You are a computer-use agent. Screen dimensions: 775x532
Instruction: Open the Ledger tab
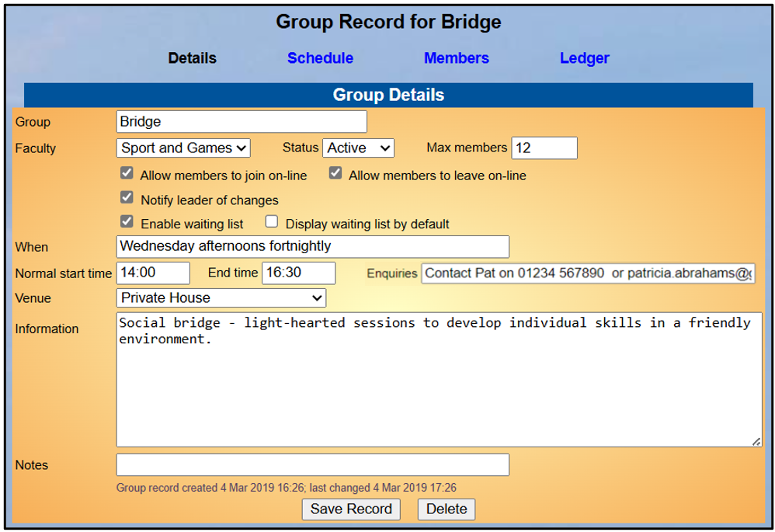click(x=584, y=57)
